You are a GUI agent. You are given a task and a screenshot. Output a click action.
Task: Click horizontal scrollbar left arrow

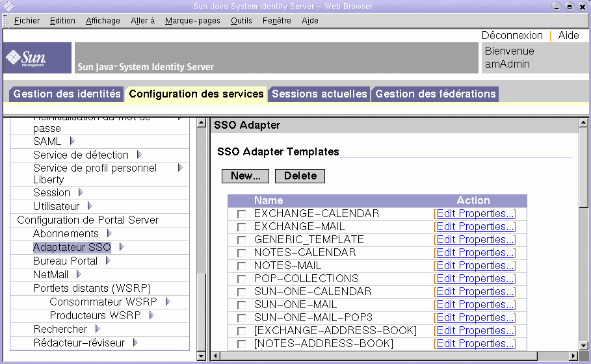point(216,356)
